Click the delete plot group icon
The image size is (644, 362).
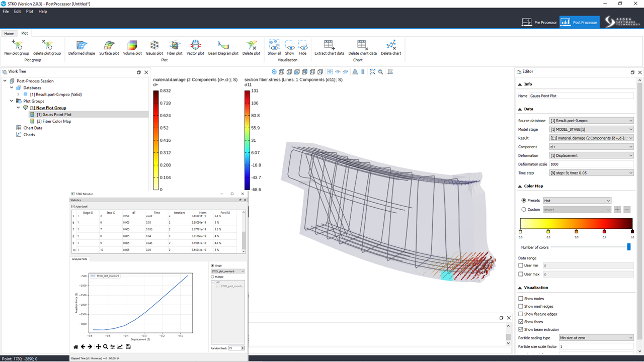[x=47, y=46]
